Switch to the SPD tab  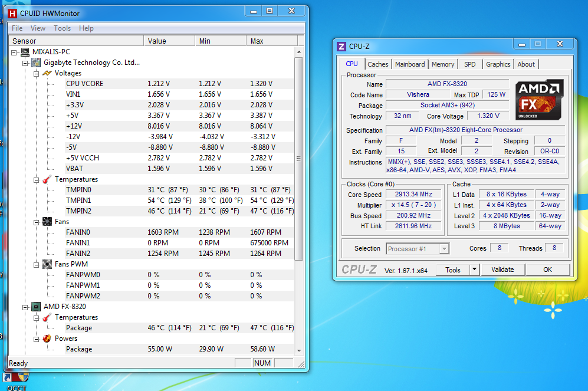[x=470, y=64]
